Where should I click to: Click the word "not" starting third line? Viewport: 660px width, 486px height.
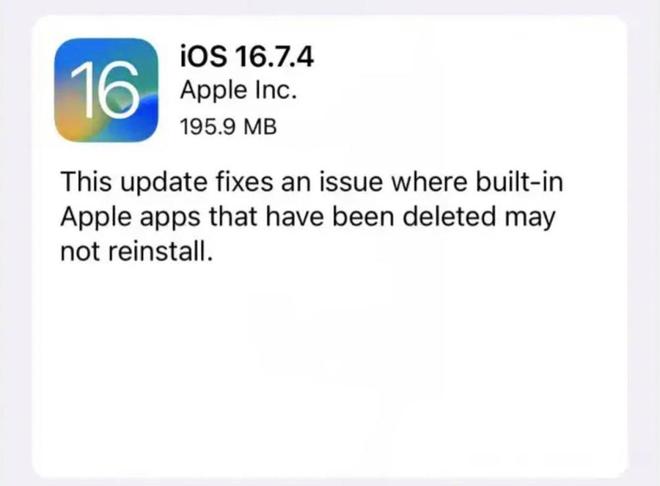tap(80, 252)
